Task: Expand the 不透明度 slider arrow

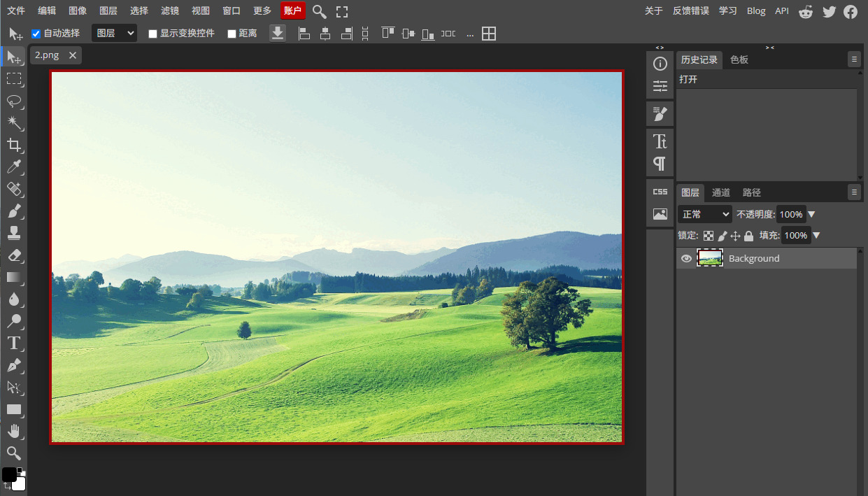Action: [x=812, y=215]
